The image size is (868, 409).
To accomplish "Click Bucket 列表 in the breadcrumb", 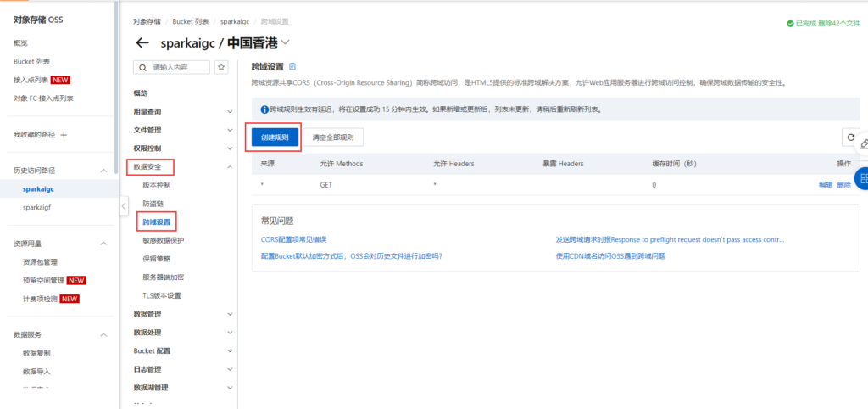I will (191, 21).
